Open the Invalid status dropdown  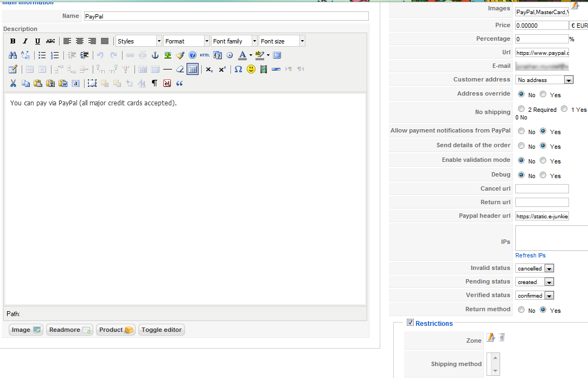pos(535,268)
